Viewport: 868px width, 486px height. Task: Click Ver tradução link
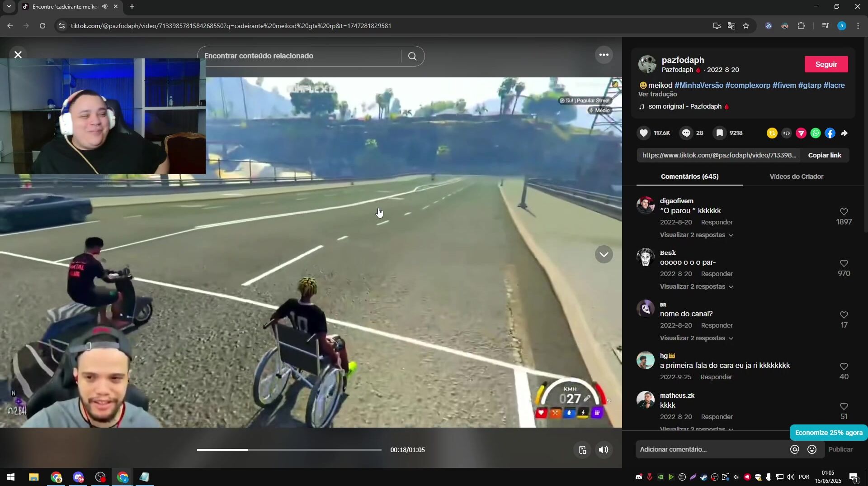(657, 94)
